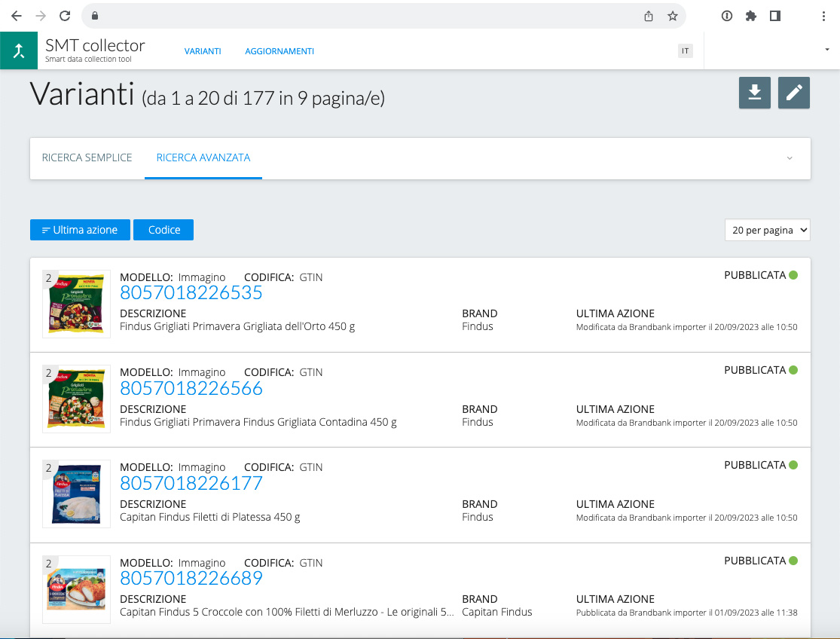840x639 pixels.
Task: Click the circled info extension icon
Action: pyautogui.click(x=726, y=16)
